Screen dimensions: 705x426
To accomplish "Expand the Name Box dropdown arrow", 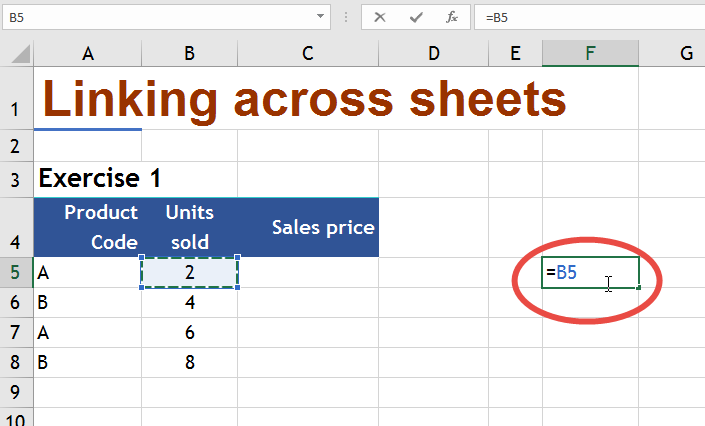I will pyautogui.click(x=320, y=17).
